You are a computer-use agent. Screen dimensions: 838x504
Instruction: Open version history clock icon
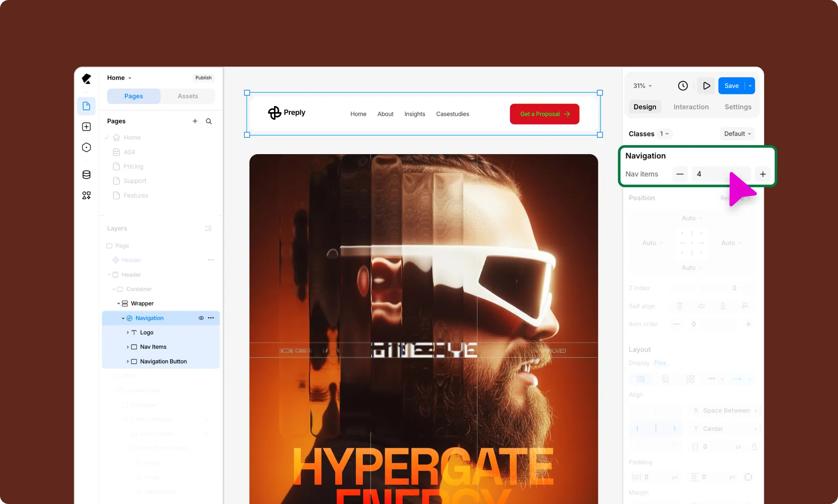(x=683, y=86)
